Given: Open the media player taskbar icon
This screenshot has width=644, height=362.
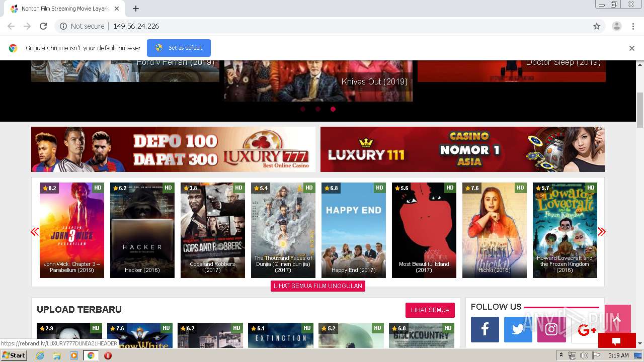Looking at the screenshot, I should click(x=74, y=355).
